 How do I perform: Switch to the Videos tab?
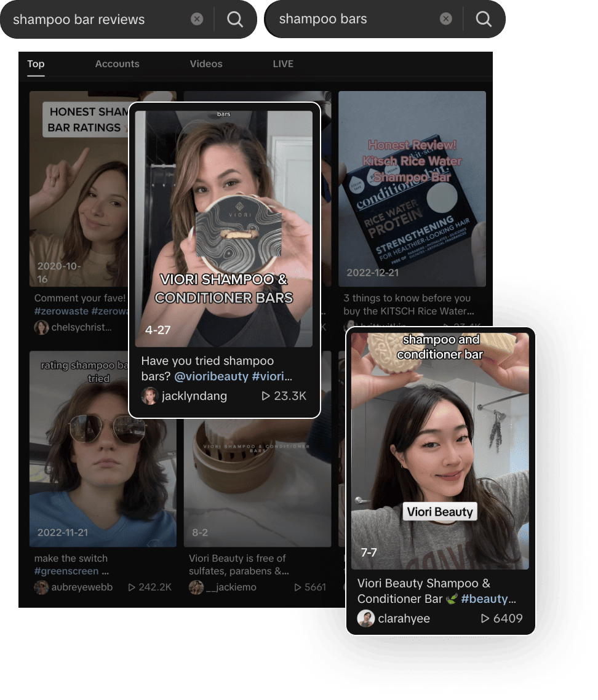click(x=206, y=64)
